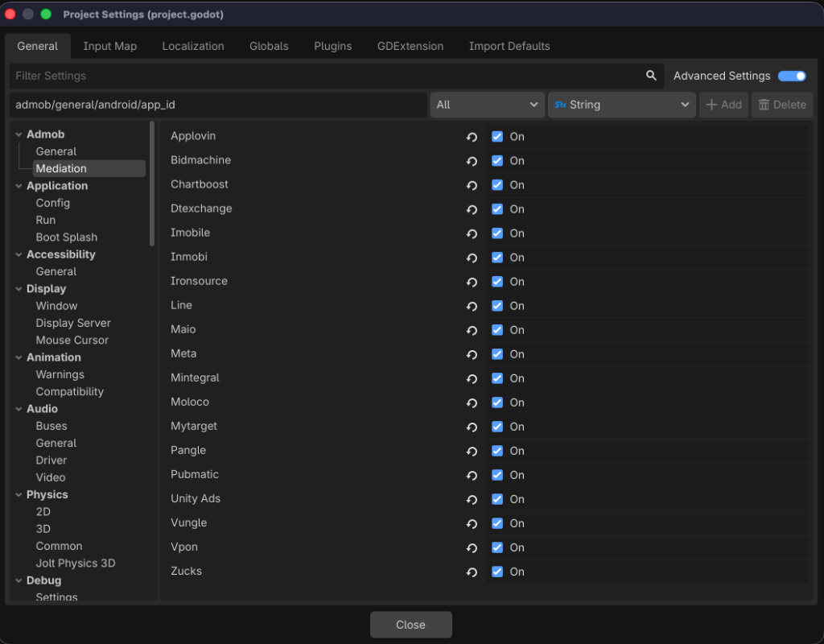The width and height of the screenshot is (824, 644).
Task: Open the String type dropdown
Action: coord(622,105)
